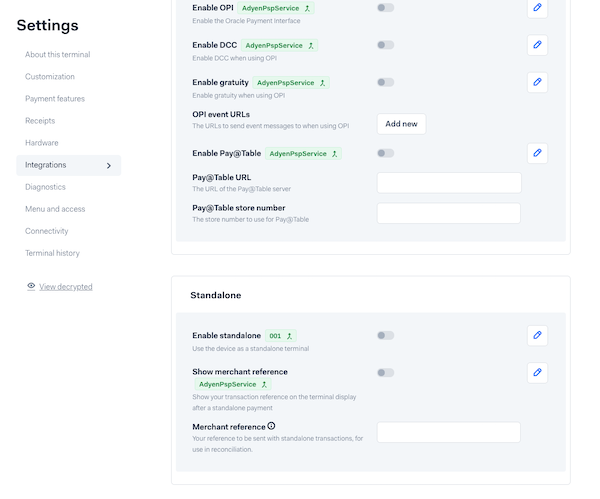Click the 001 tag next to Enable standalone
Viewport: 600px width, 499px height.
pos(280,336)
